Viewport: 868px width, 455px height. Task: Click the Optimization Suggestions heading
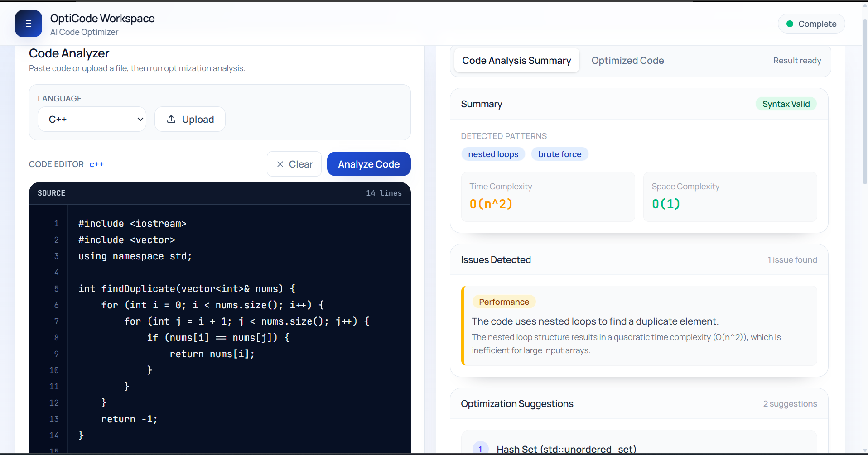pyautogui.click(x=517, y=404)
